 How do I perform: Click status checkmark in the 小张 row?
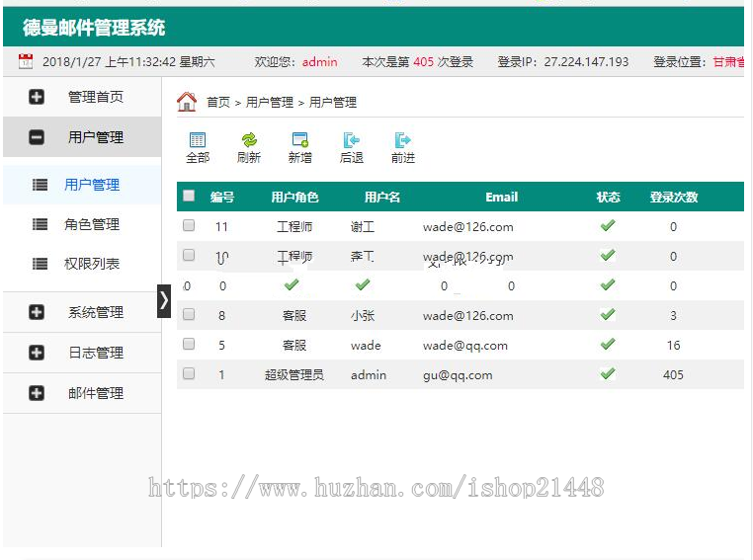608,315
